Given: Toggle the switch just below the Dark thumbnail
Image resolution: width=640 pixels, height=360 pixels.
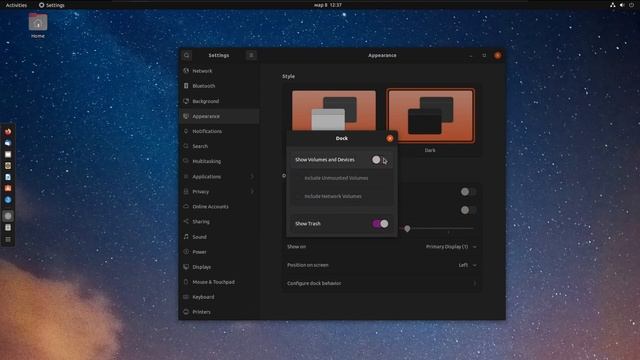Looking at the screenshot, I should pyautogui.click(x=468, y=191).
